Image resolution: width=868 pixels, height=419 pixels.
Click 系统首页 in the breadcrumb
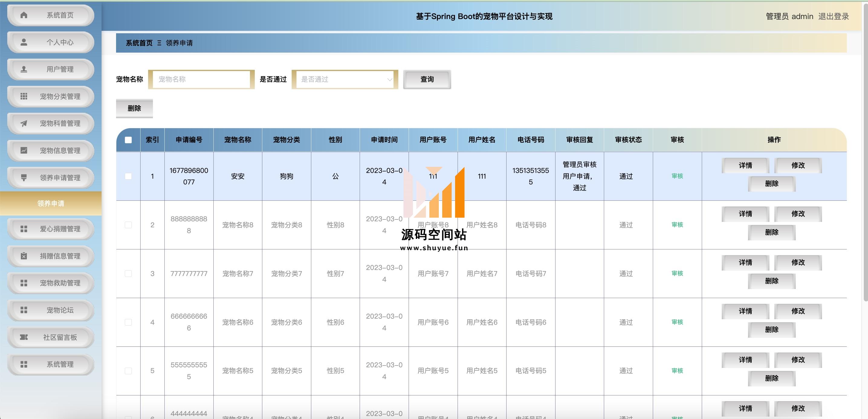point(139,43)
